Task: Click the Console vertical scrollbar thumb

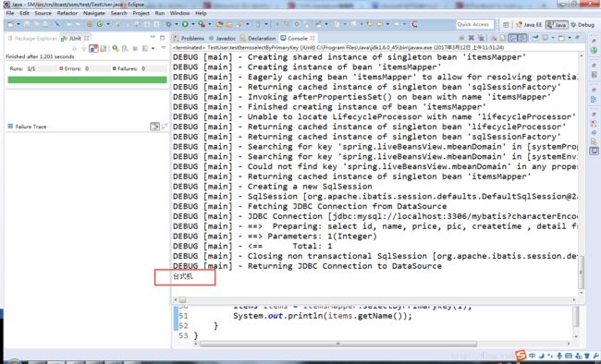Action: (x=581, y=272)
